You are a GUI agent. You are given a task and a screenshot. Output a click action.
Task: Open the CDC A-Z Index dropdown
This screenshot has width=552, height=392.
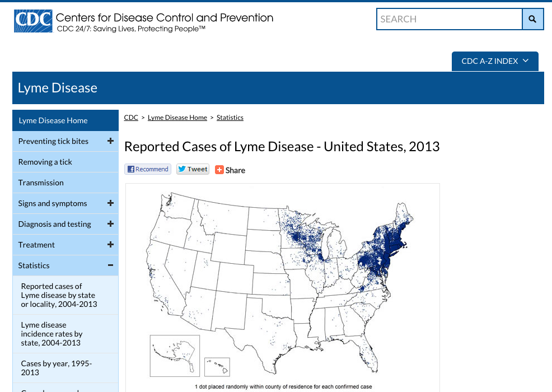pos(495,61)
